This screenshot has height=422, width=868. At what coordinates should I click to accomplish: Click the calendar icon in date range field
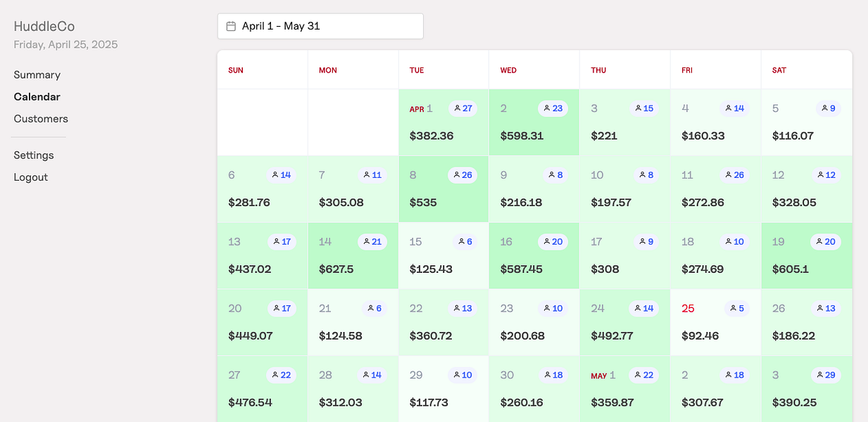[x=231, y=26]
